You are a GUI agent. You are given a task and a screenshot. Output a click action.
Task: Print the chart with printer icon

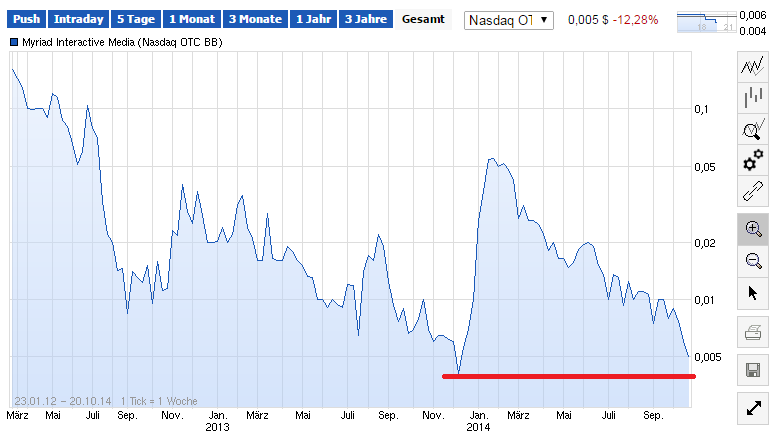coord(753,332)
